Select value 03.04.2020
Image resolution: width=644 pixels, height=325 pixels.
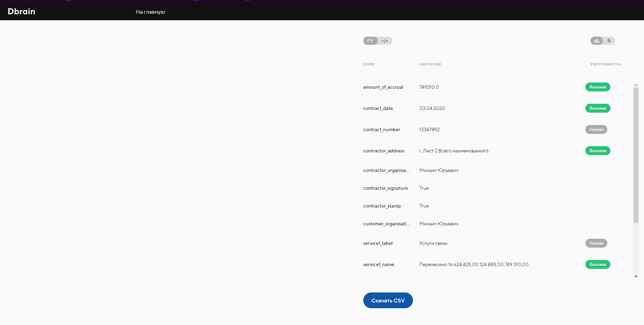coord(432,109)
